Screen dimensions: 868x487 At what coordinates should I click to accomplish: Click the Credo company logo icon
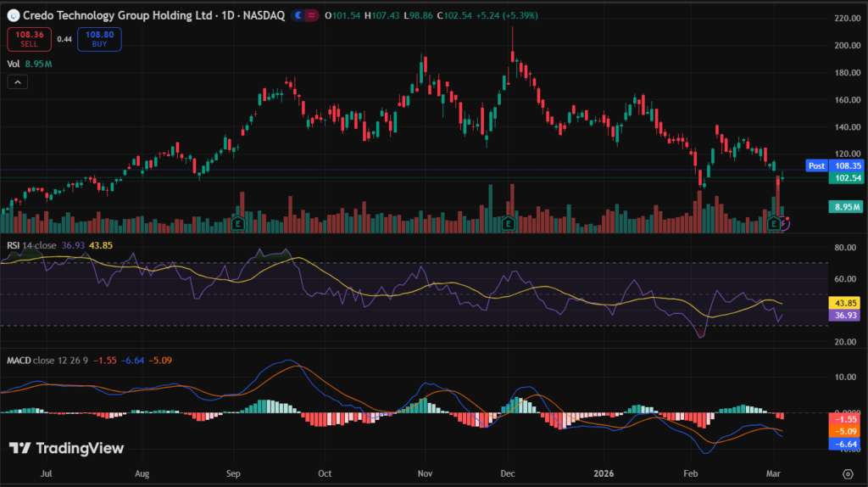(13, 16)
